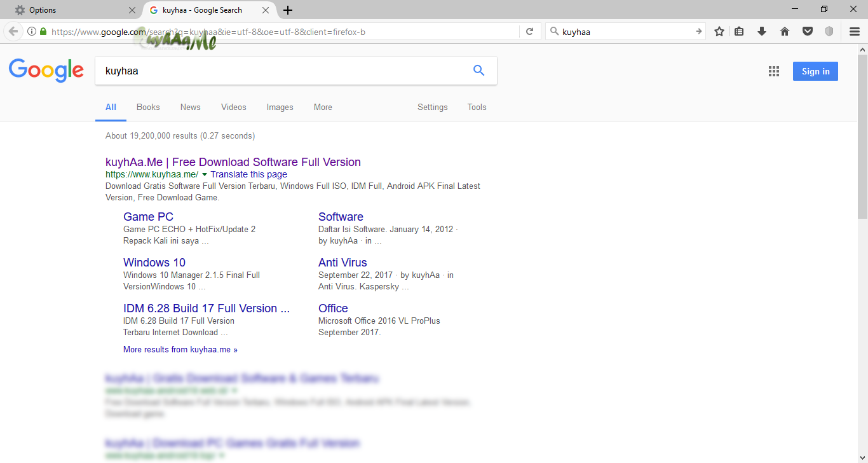Click the Firefox back arrow button
868x463 pixels.
pyautogui.click(x=13, y=31)
